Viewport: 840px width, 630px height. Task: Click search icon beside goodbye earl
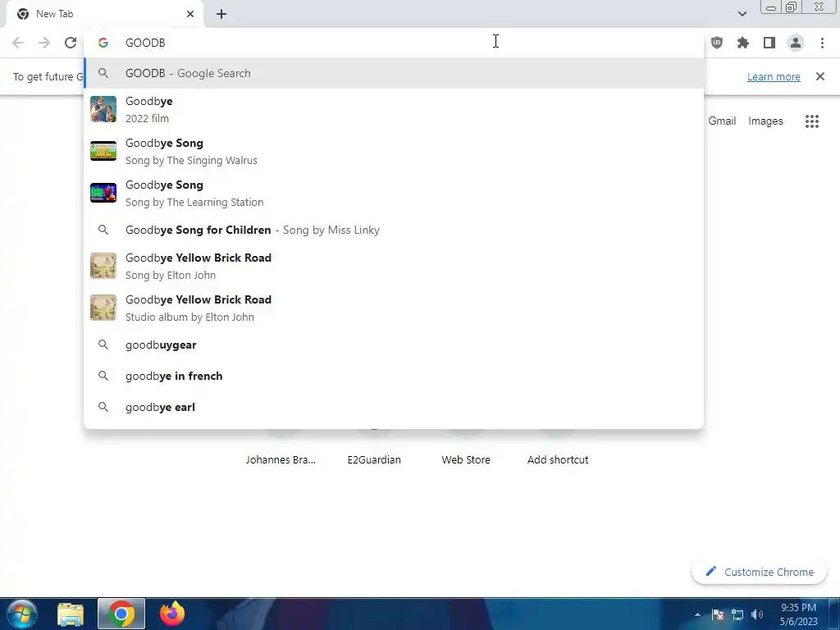click(103, 407)
